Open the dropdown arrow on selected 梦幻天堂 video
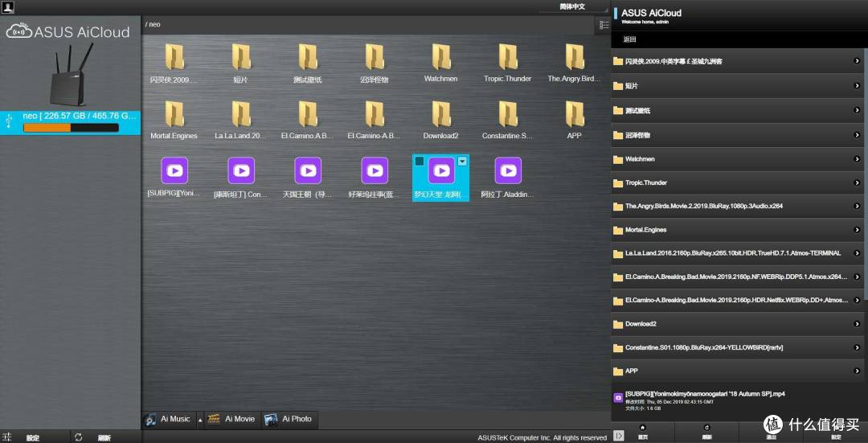The width and height of the screenshot is (868, 443). [x=463, y=161]
